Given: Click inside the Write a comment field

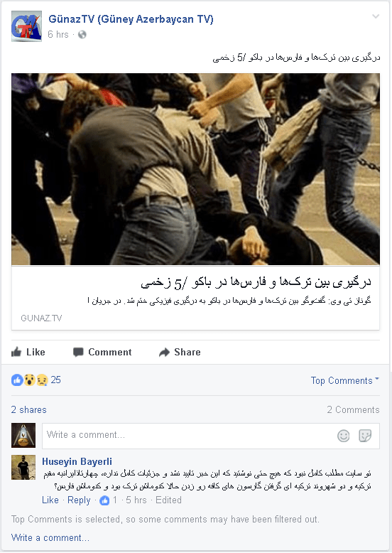Looking at the screenshot, I should click(211, 436).
